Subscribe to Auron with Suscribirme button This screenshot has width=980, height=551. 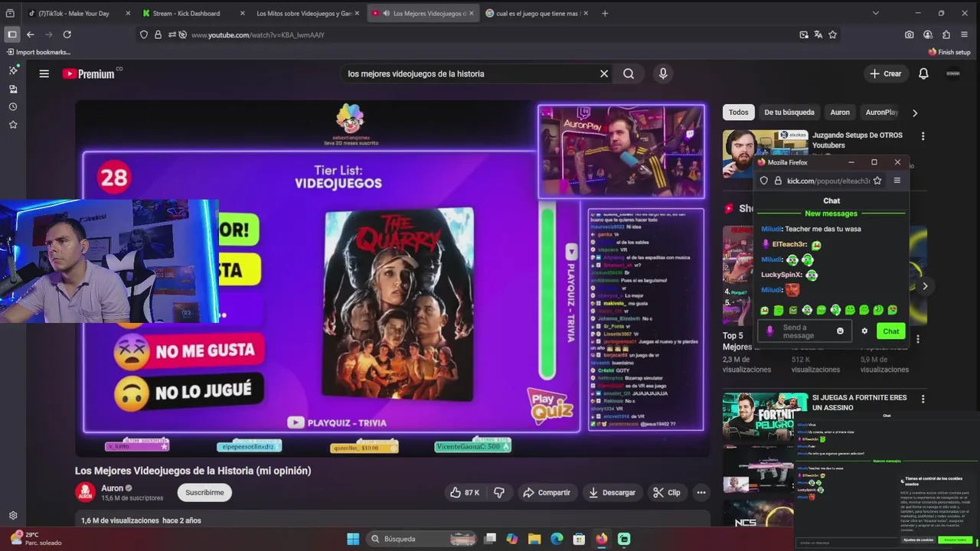click(204, 493)
